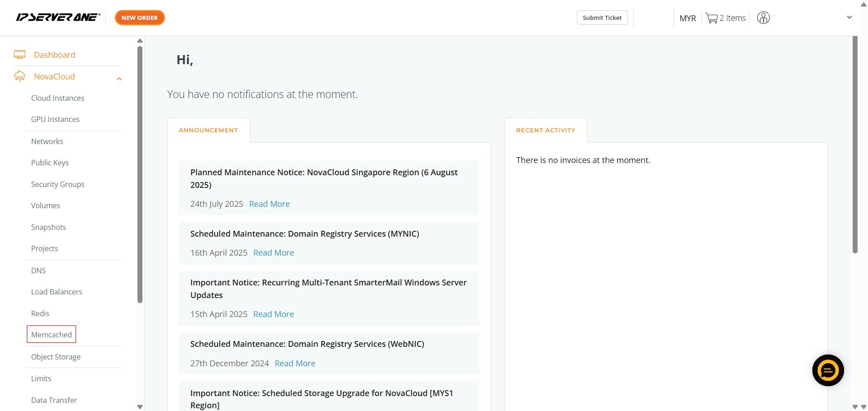The image size is (868, 411).
Task: Click the Dashboard monitor icon
Action: [x=19, y=55]
